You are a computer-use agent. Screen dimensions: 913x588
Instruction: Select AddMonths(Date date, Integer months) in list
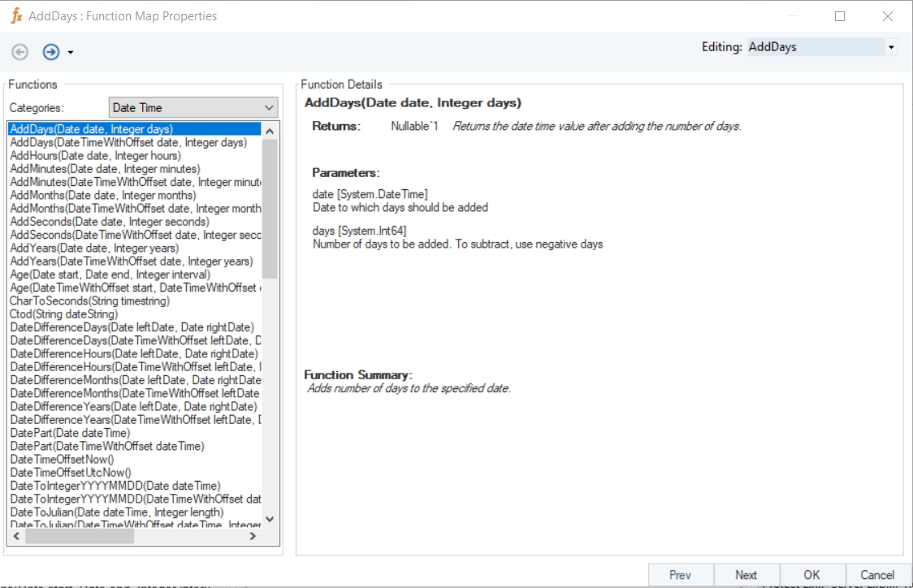103,195
